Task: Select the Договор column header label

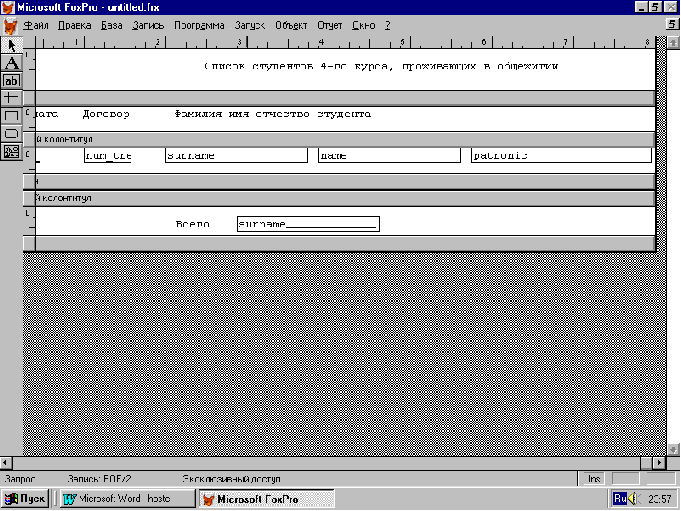Action: tap(106, 114)
